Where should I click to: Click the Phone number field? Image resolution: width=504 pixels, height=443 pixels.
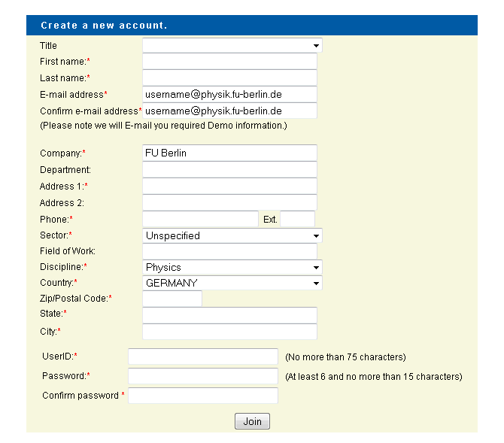pyautogui.click(x=200, y=220)
